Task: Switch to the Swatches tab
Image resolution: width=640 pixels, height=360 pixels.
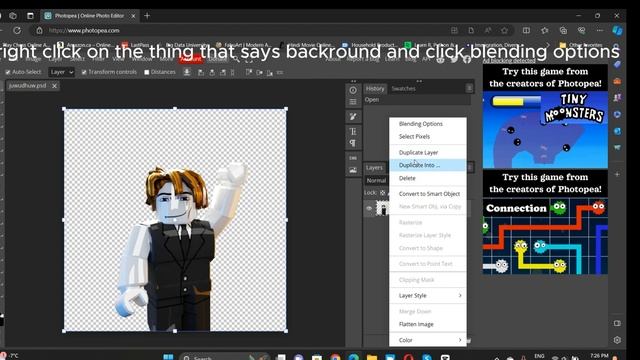Action: tap(403, 89)
